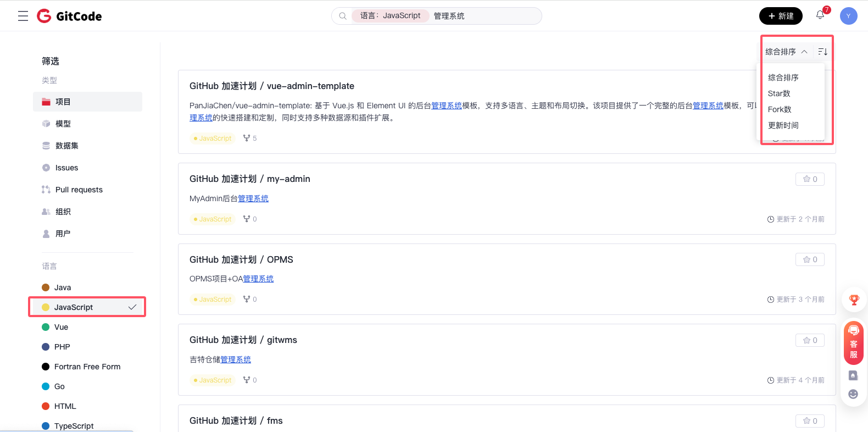The width and height of the screenshot is (868, 432).
Task: Click the search input field
Action: 494,16
